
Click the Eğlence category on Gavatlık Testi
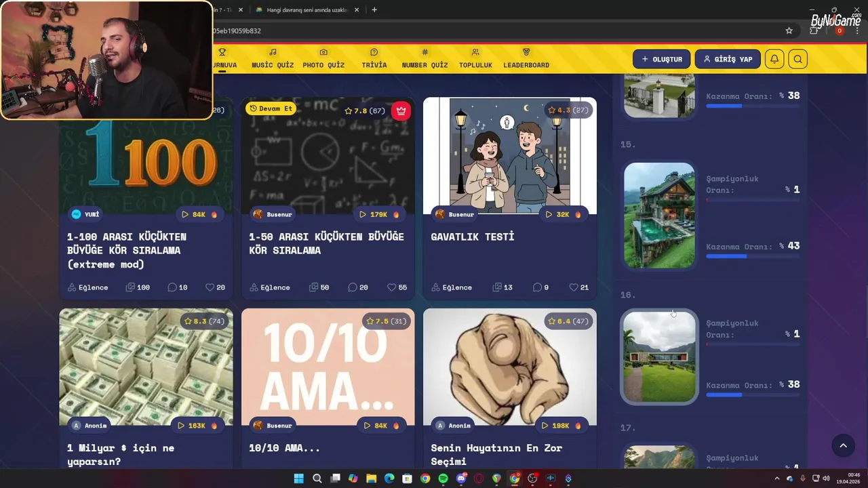coord(452,287)
